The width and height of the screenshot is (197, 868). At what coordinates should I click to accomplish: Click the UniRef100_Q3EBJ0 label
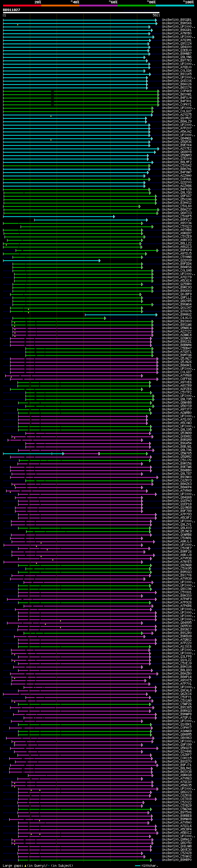177,50
